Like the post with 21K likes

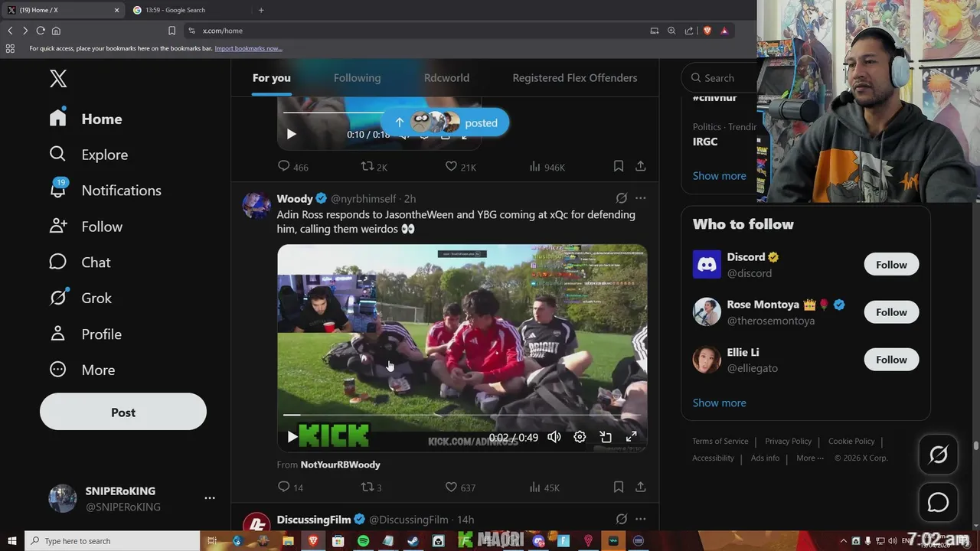(460, 166)
